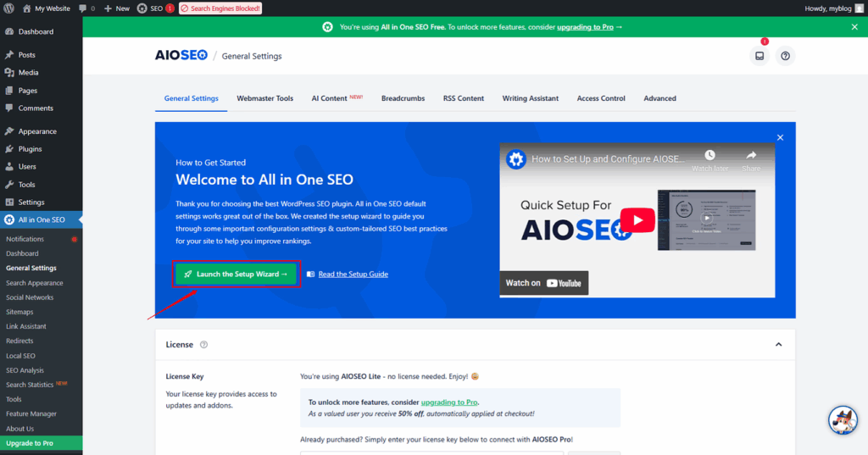Viewport: 868px width, 455px height.
Task: Open the mascot help chat bubble
Action: coord(842,419)
